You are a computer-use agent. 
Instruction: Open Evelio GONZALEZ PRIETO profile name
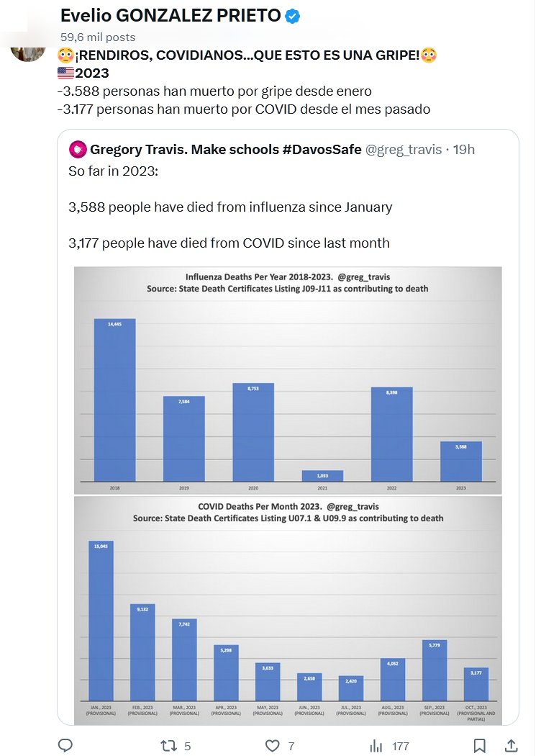(171, 16)
